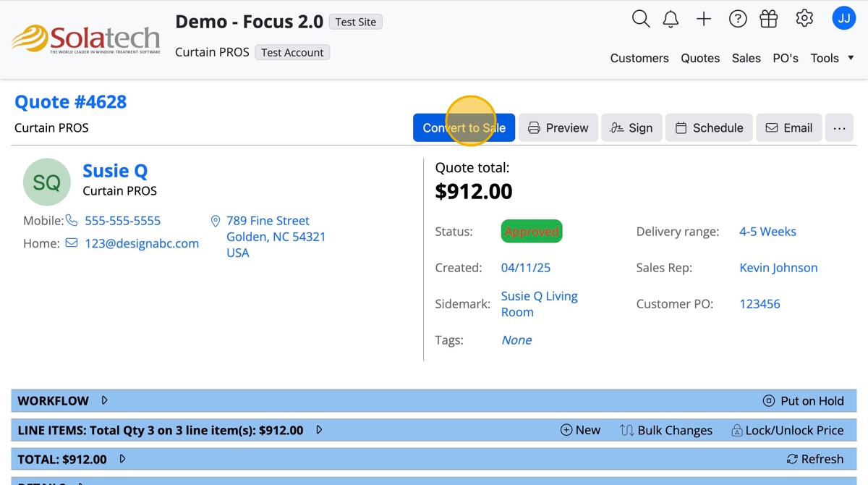Click the green Approved status badge
The width and height of the screenshot is (868, 485).
click(532, 232)
